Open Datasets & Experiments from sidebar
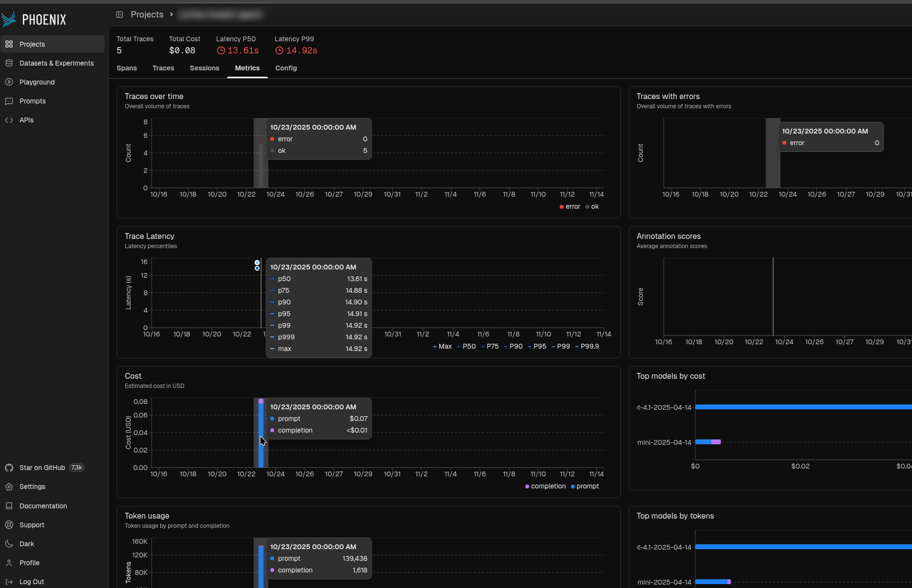The width and height of the screenshot is (912, 588). tap(56, 63)
